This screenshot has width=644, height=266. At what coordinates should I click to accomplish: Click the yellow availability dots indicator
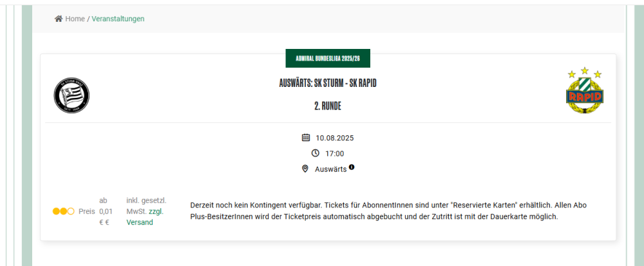tap(64, 211)
